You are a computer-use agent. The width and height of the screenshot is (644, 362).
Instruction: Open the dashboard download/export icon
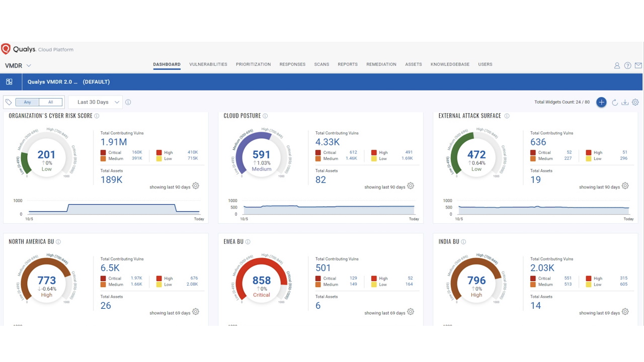point(625,102)
